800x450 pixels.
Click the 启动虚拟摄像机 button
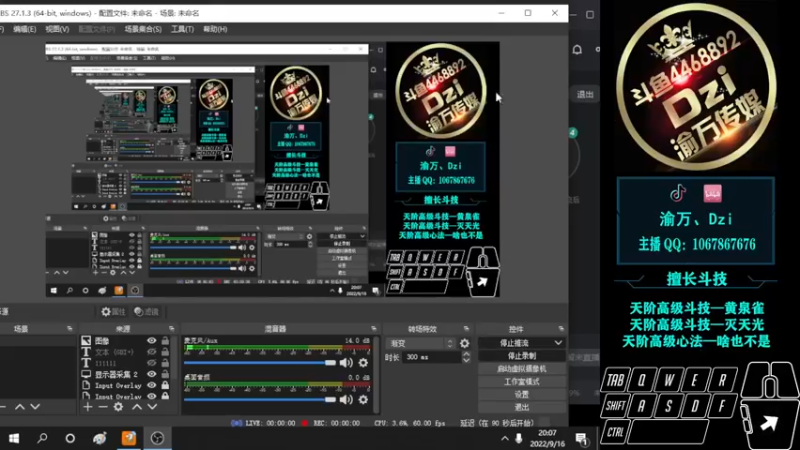coord(521,368)
